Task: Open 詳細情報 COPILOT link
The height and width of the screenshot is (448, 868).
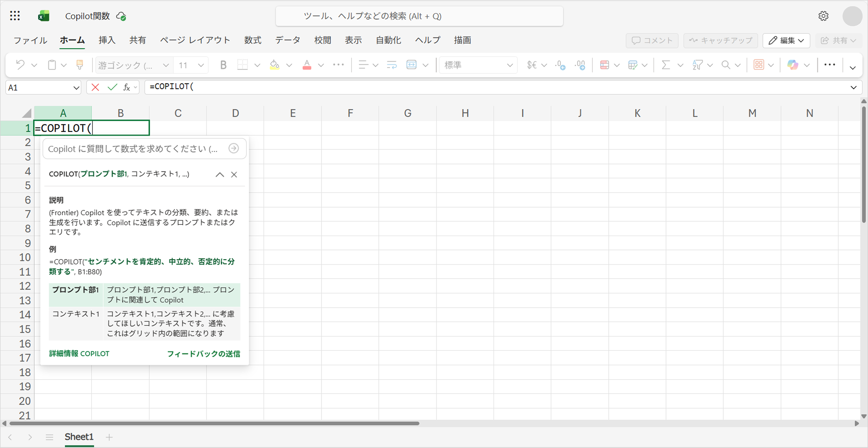Action: point(79,353)
